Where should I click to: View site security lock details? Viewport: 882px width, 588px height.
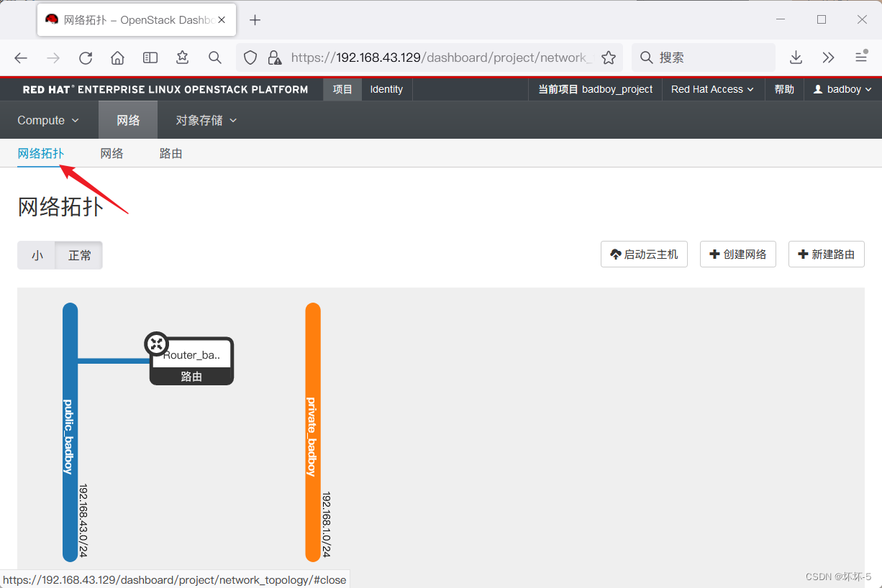click(x=274, y=58)
